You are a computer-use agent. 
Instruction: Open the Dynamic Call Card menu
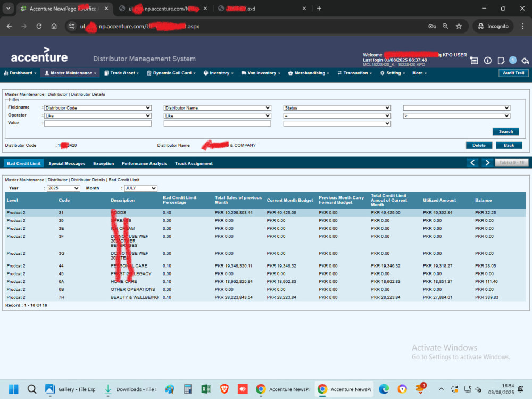point(171,73)
